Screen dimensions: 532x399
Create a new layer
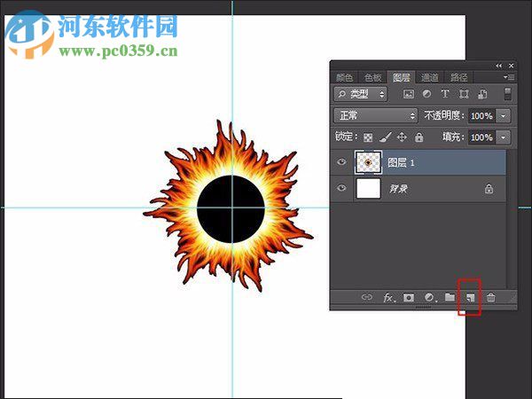tap(470, 298)
